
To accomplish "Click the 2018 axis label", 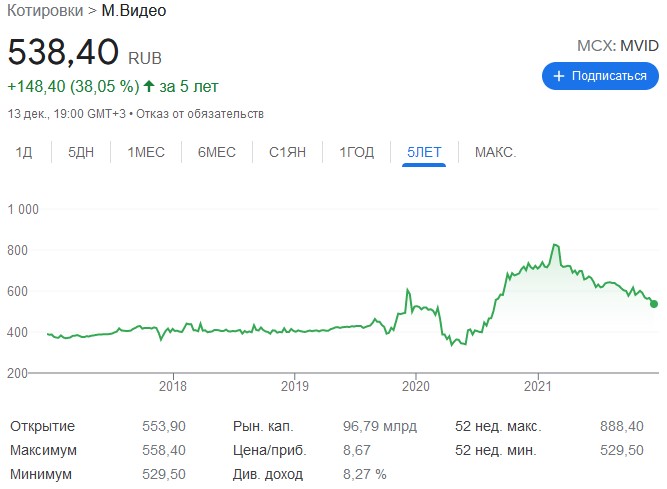I will click(173, 386).
